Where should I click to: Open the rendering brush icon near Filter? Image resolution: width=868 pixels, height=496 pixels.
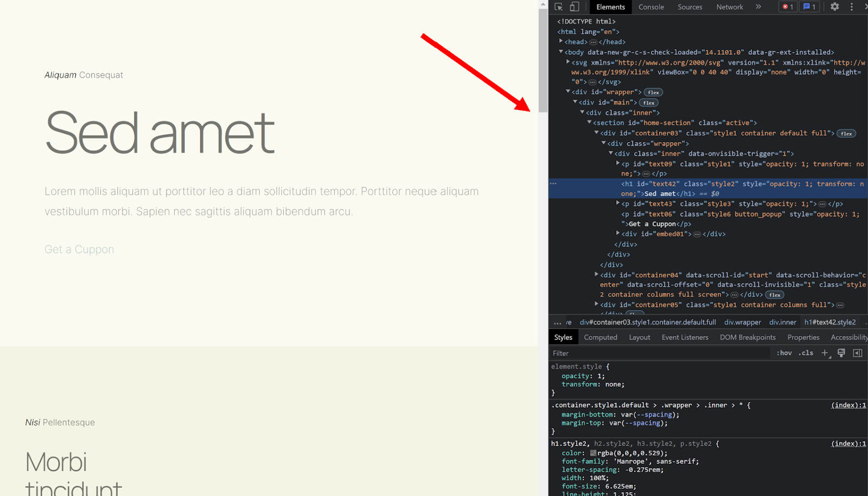(x=841, y=353)
